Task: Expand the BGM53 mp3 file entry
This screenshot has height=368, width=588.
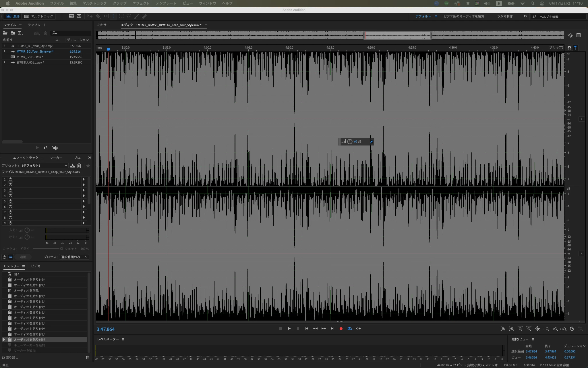Action: click(x=4, y=46)
